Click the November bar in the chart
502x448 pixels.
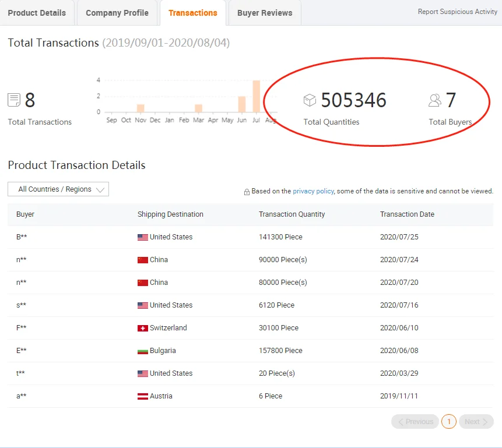click(141, 108)
